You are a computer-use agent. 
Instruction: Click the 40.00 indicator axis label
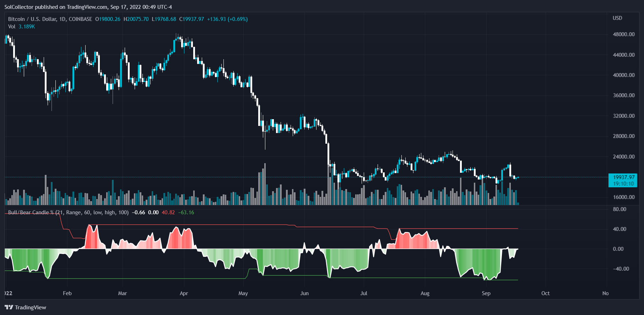pos(619,229)
